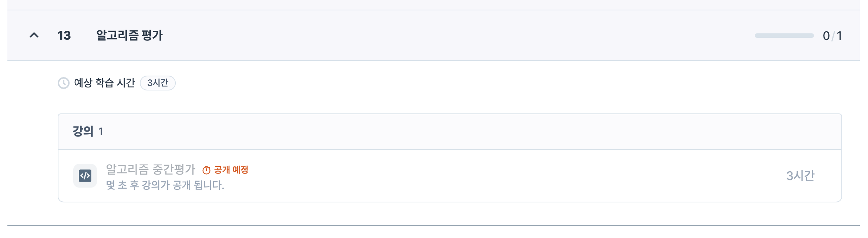Click the 3시간 pill badge
This screenshot has width=868, height=238.
pyautogui.click(x=158, y=83)
